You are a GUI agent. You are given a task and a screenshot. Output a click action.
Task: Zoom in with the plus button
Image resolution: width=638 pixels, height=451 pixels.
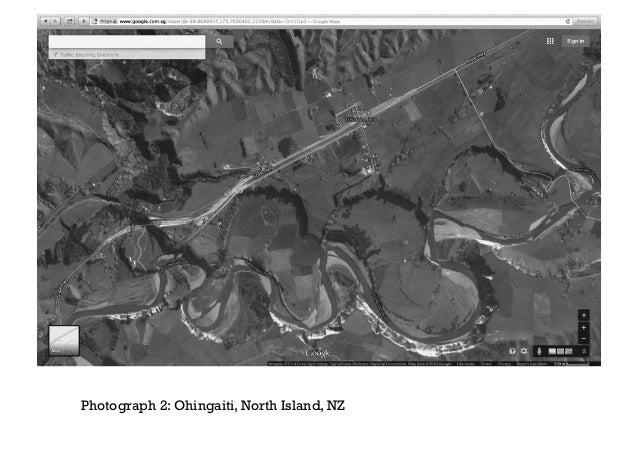coord(584,328)
